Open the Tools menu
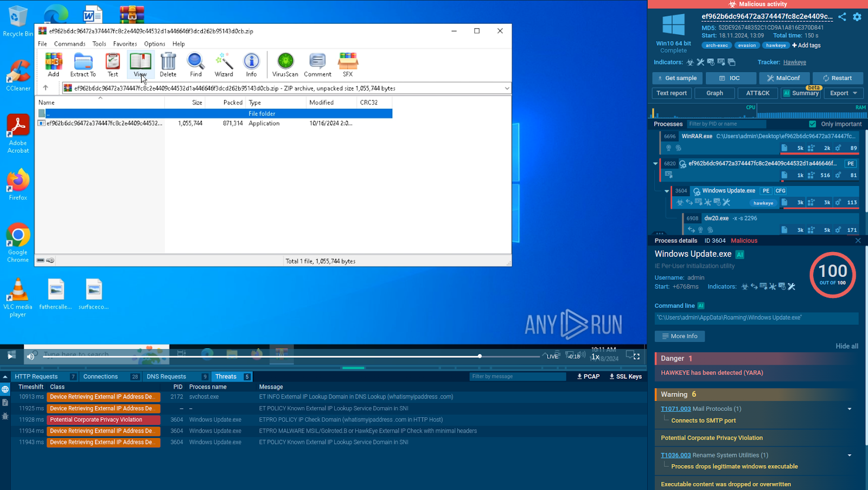The width and height of the screenshot is (868, 490). pos(99,44)
